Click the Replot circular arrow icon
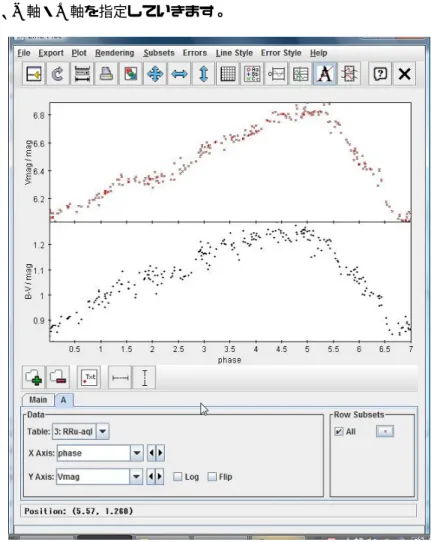Image resolution: width=431 pixels, height=542 pixels. click(58, 74)
